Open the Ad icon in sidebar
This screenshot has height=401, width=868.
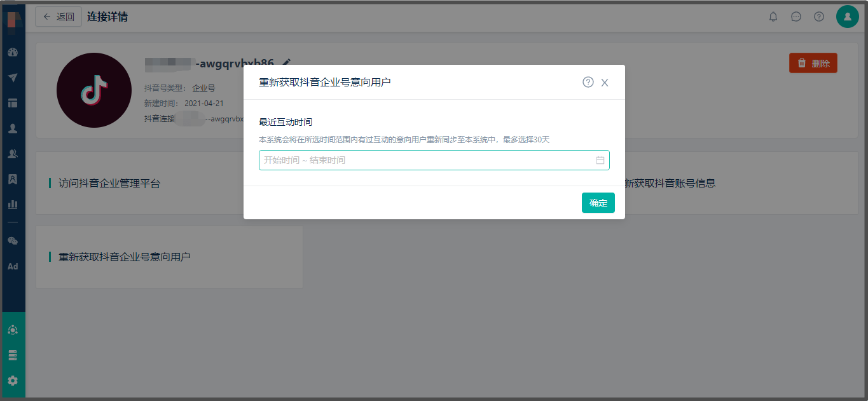(x=13, y=266)
